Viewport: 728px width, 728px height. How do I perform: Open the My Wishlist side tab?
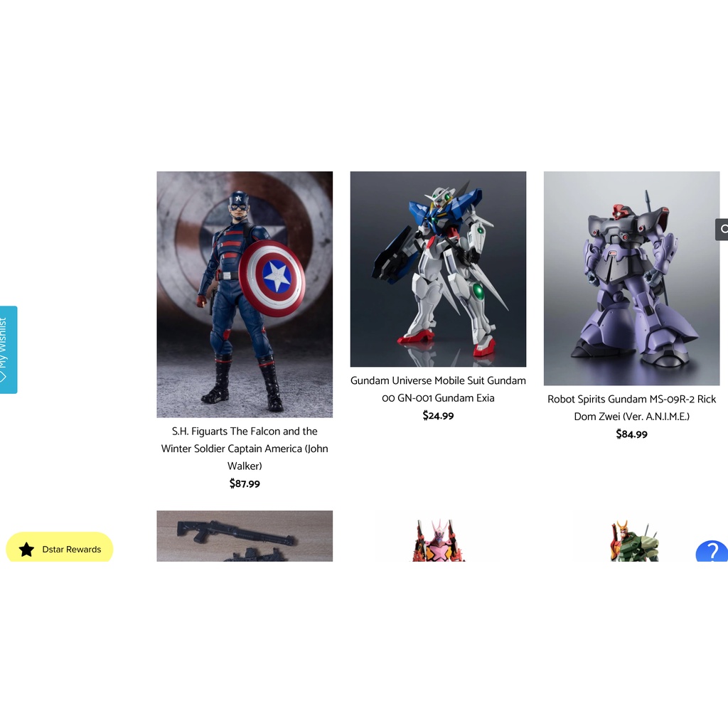pos(9,350)
